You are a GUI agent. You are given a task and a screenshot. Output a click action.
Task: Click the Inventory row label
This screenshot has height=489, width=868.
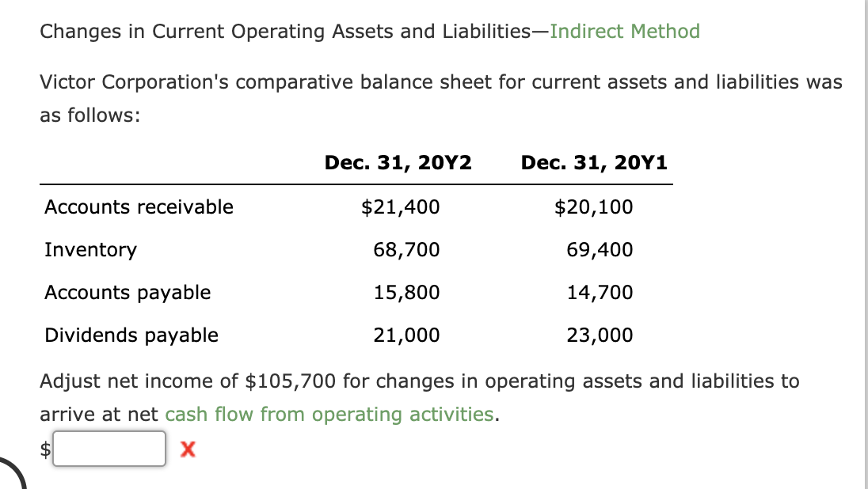pyautogui.click(x=90, y=249)
